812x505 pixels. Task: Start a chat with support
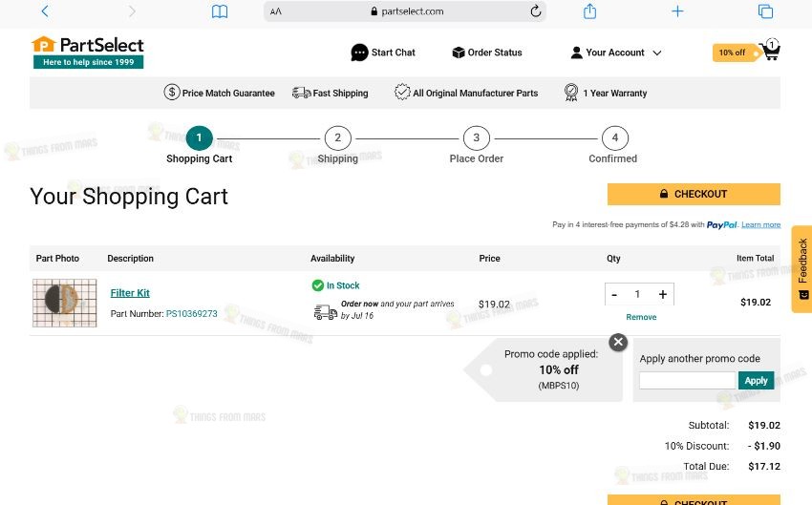tap(383, 53)
